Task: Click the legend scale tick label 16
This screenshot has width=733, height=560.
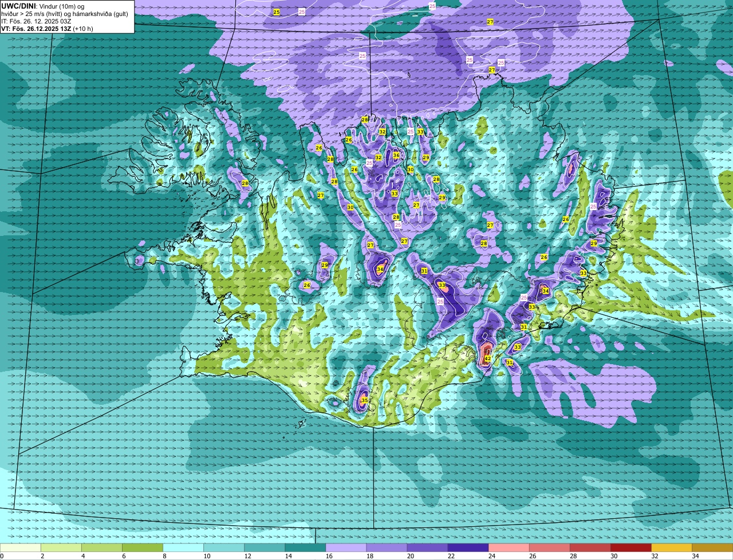Action: [x=329, y=556]
